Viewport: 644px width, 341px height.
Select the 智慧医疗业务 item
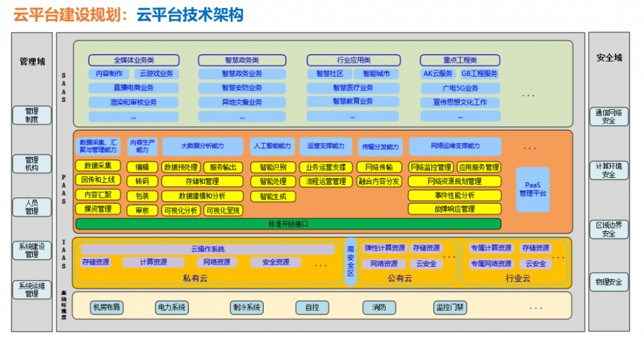point(353,88)
